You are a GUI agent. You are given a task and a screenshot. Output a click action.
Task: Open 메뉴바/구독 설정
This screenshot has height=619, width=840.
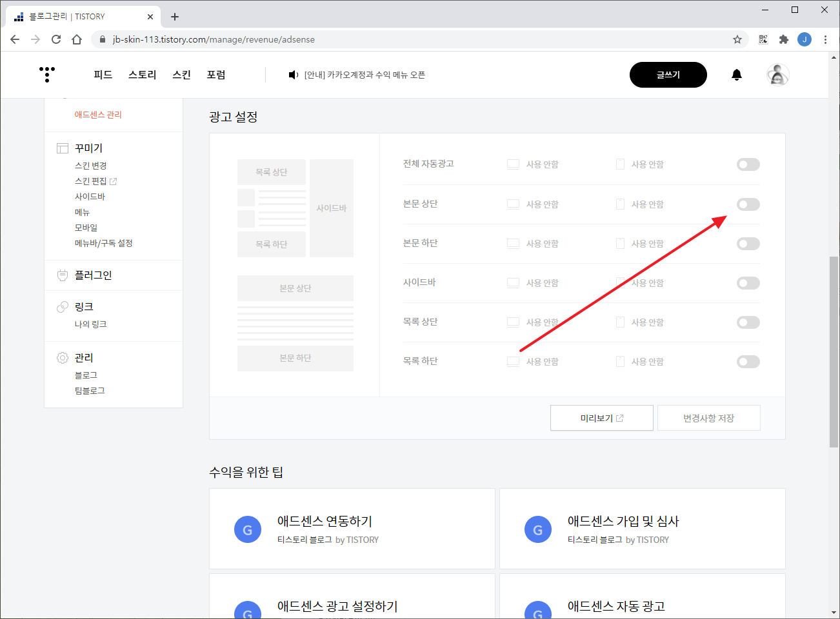[104, 243]
